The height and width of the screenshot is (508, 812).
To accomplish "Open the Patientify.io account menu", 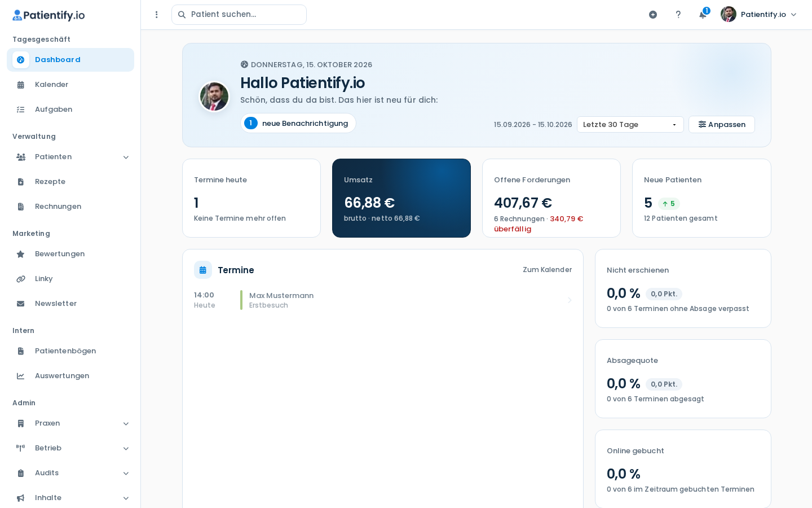I will point(759,15).
